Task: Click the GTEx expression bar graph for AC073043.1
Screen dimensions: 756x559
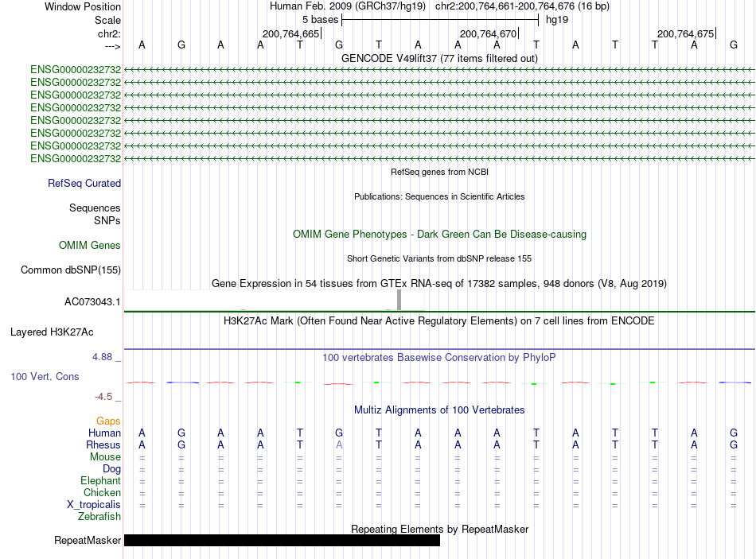Action: coord(275,301)
